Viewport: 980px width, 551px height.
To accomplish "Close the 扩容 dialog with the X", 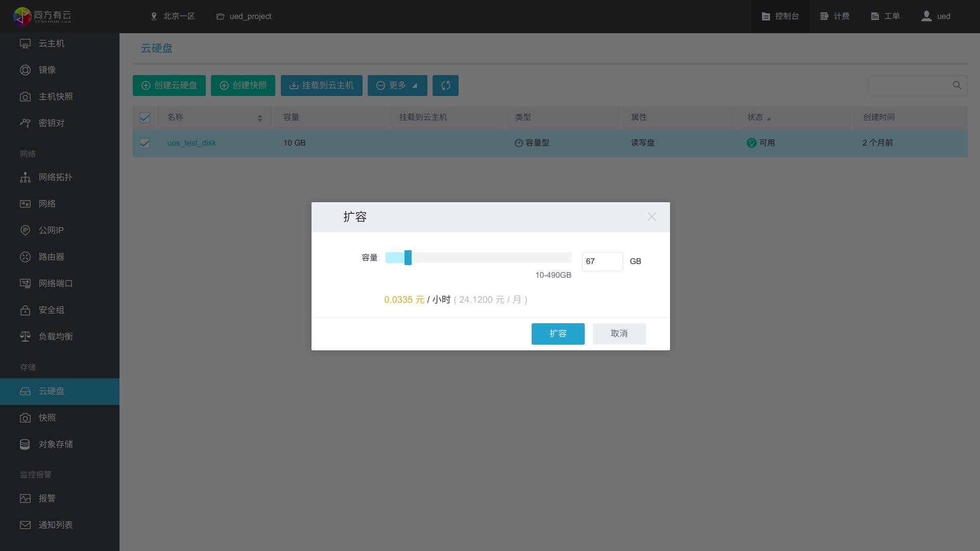I will pyautogui.click(x=651, y=217).
